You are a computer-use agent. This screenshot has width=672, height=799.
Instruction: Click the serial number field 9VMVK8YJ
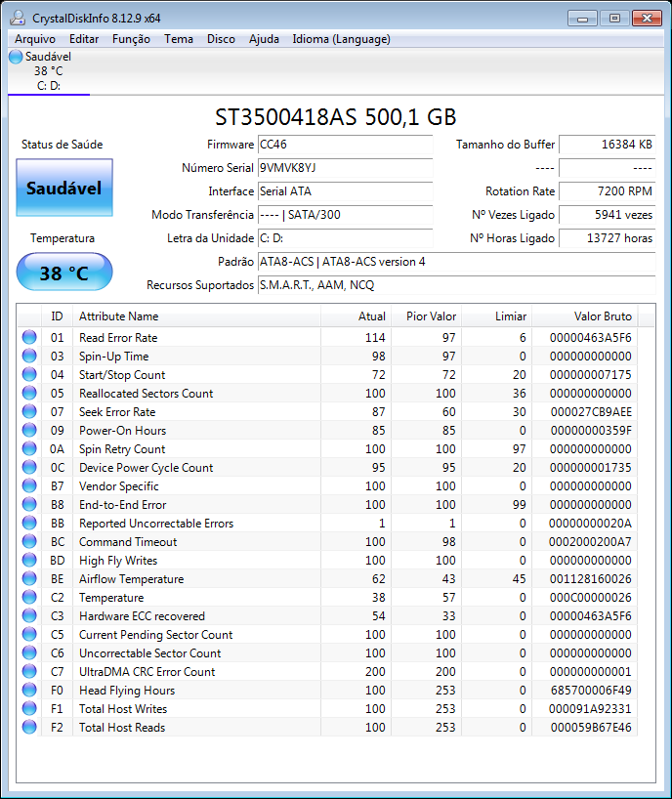(x=346, y=168)
